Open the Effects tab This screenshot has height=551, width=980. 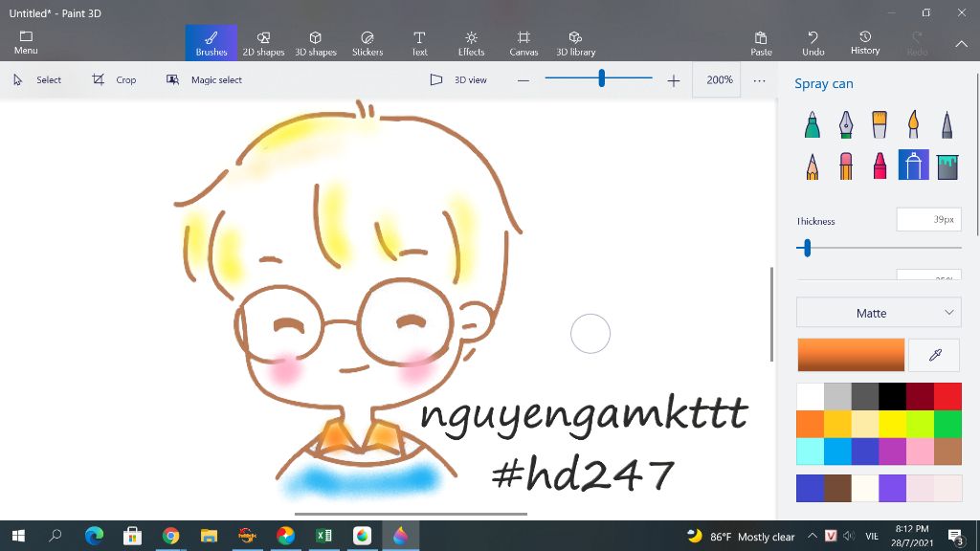point(471,42)
